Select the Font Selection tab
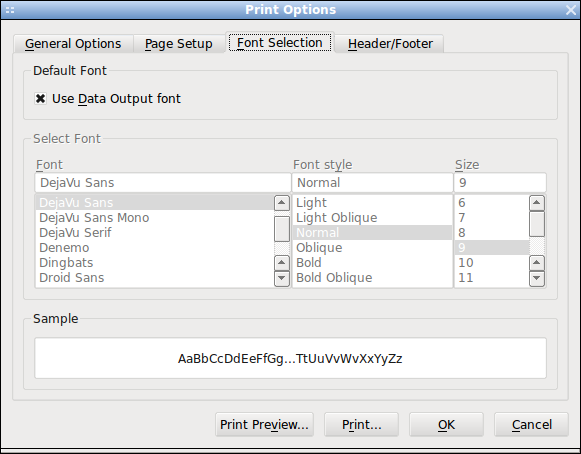This screenshot has width=581, height=454. click(x=280, y=42)
